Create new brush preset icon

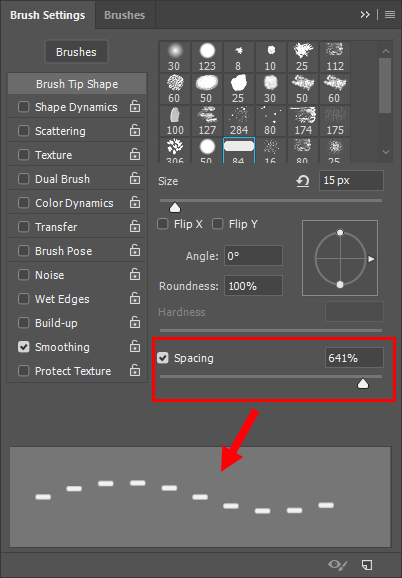coord(367,564)
